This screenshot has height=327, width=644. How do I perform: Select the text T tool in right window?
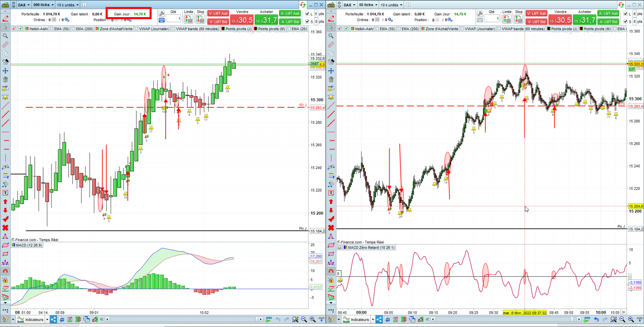(331, 193)
